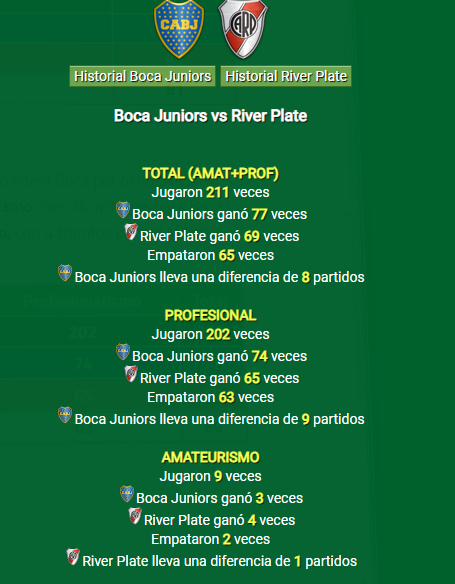This screenshot has width=455, height=584.
Task: Click Boca crest beside 'diferencia de 9 partidos'
Action: [x=65, y=415]
